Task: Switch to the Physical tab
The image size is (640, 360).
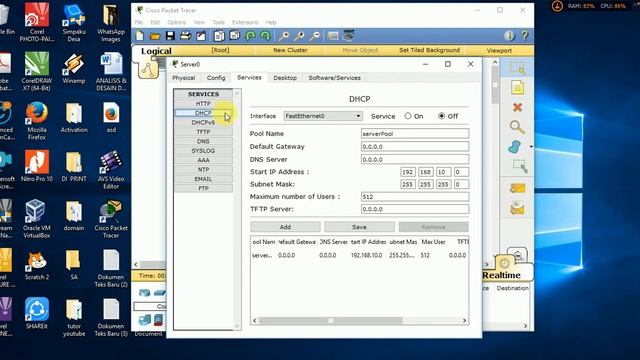Action: click(x=184, y=78)
